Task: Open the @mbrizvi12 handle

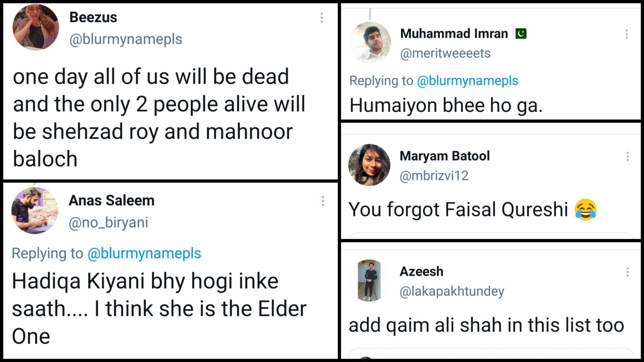Action: pos(434,176)
